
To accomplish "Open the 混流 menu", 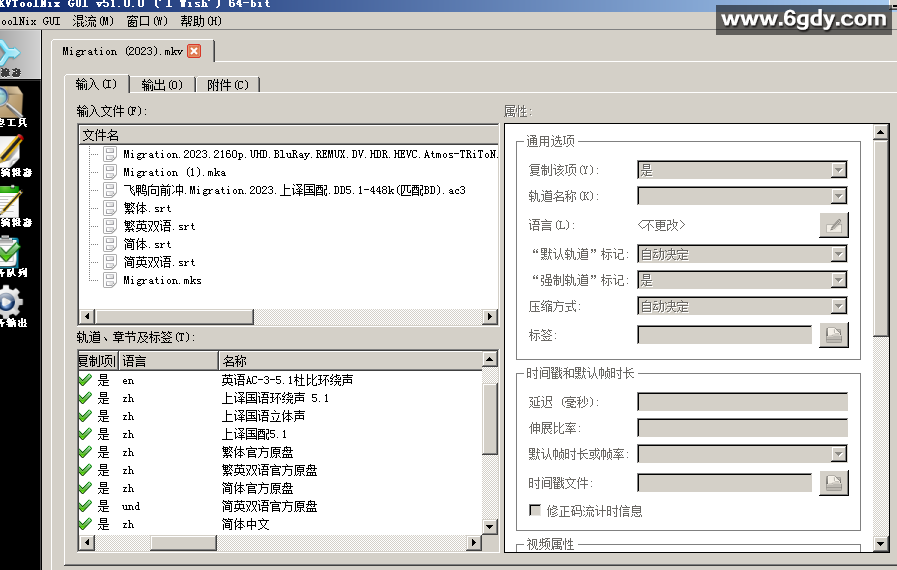I will click(x=92, y=21).
